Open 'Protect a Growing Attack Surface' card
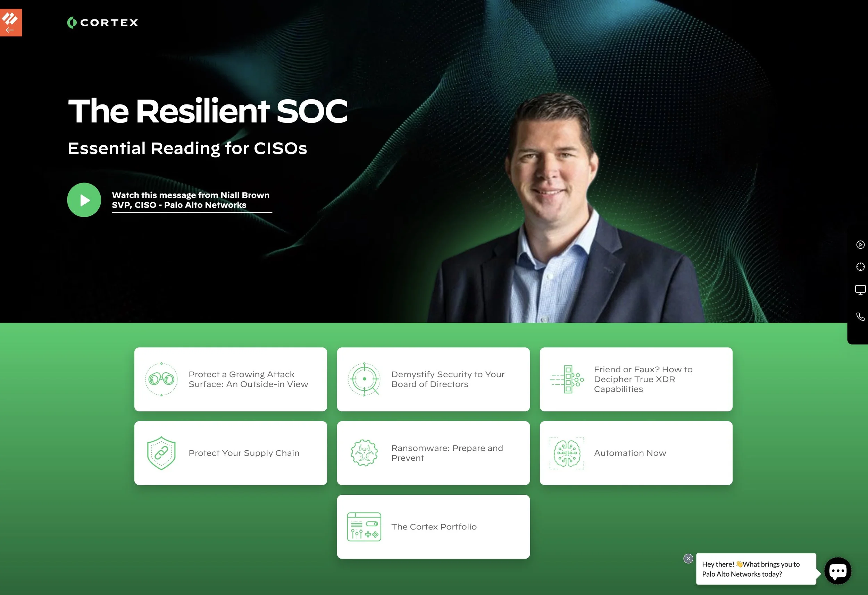Screen dimensions: 868x595 click(x=248, y=379)
